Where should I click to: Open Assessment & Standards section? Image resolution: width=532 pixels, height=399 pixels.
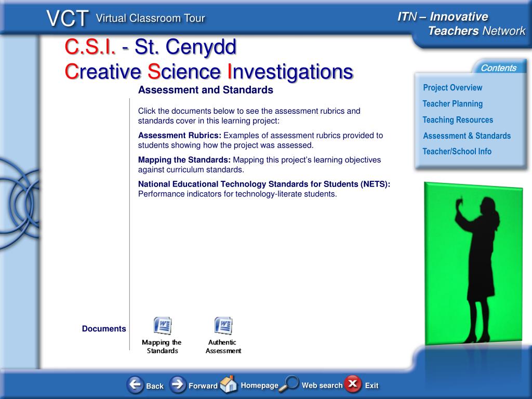click(467, 136)
